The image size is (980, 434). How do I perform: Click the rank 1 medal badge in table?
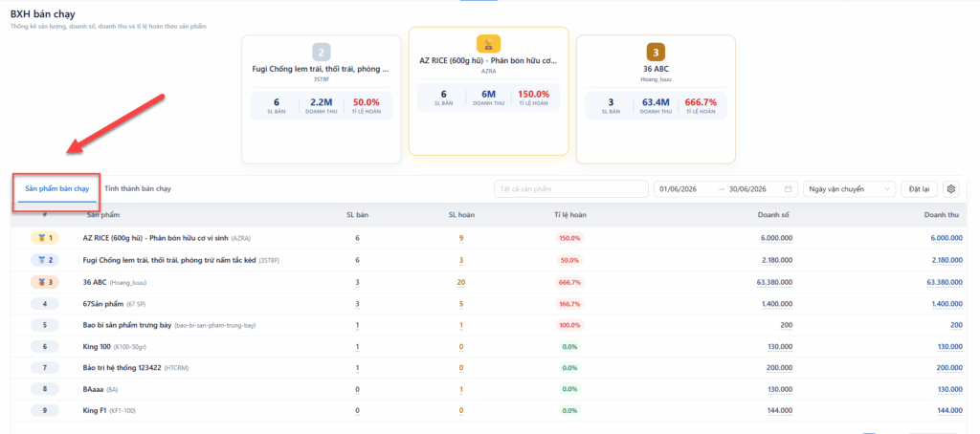coord(45,238)
